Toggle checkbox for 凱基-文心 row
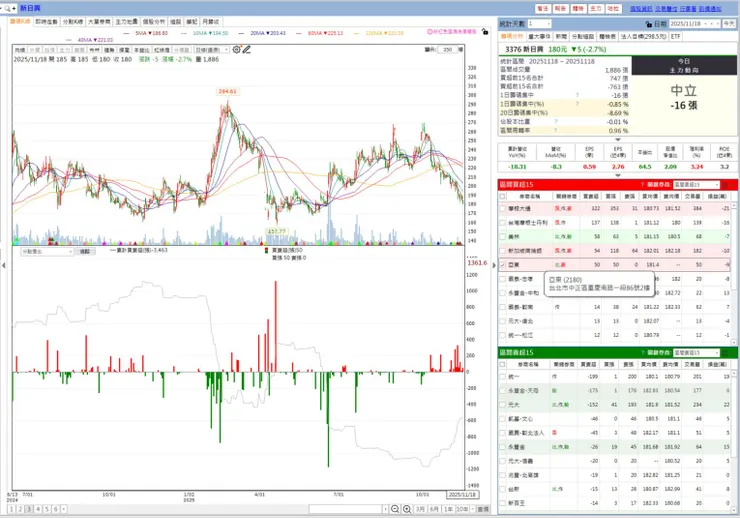This screenshot has height=518, width=740. (x=503, y=418)
